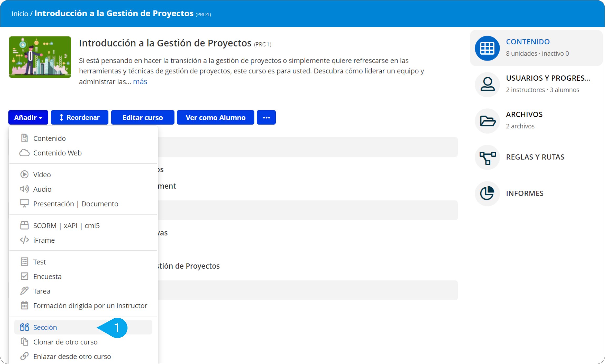Click the Audio speaker icon in menu

click(24, 189)
